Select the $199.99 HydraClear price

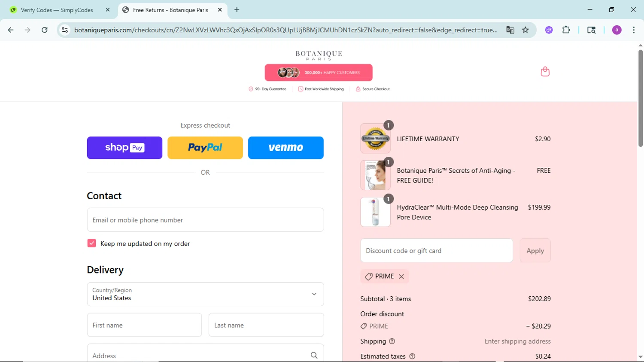pos(539,207)
